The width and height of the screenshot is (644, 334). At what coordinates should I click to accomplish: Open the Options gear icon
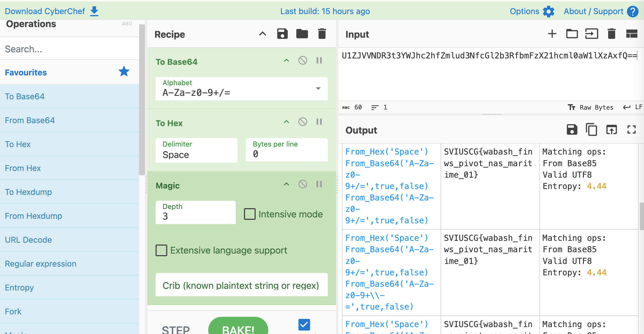[549, 11]
